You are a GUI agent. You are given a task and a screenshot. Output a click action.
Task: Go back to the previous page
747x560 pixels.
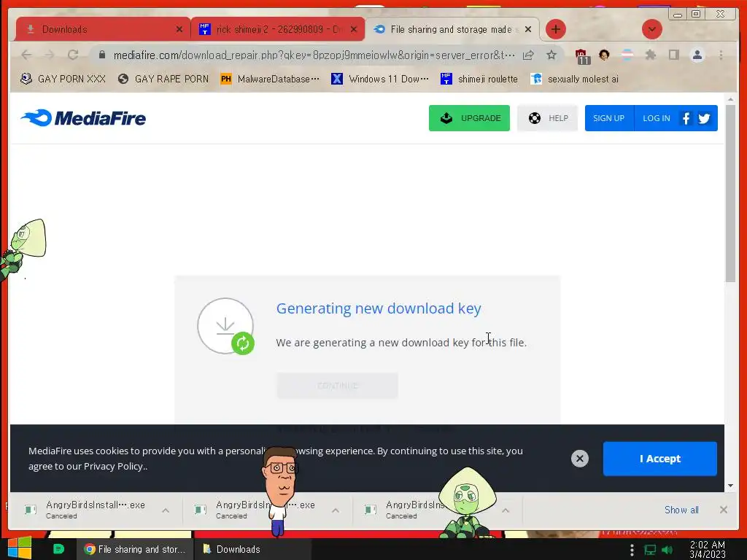point(27,55)
